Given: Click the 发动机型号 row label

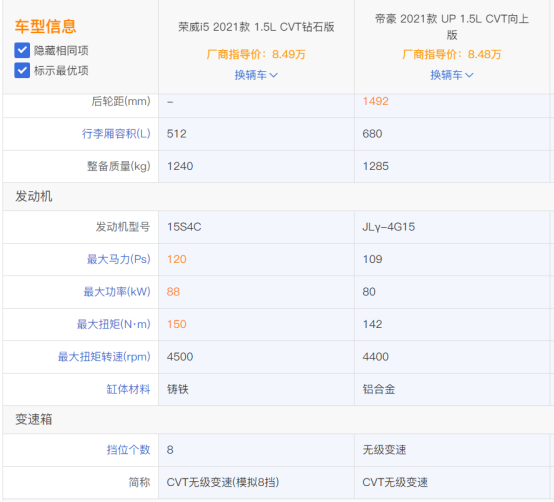Looking at the screenshot, I should click(x=123, y=227).
